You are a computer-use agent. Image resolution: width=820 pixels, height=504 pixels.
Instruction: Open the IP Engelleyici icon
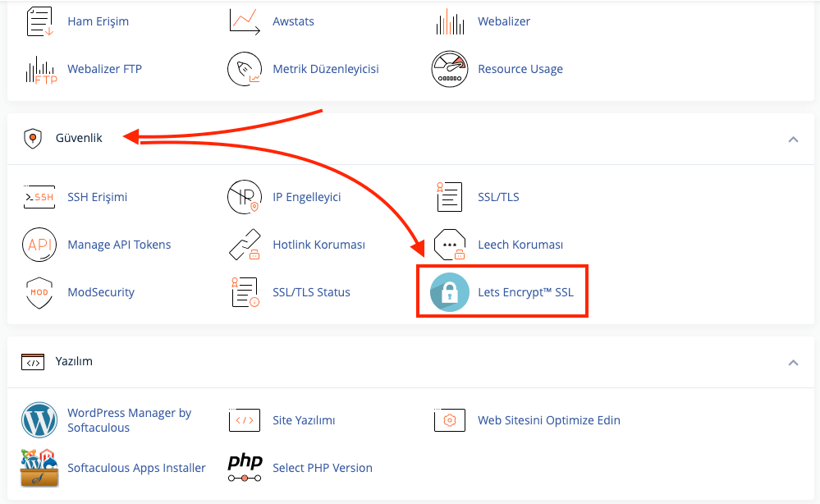(245, 197)
